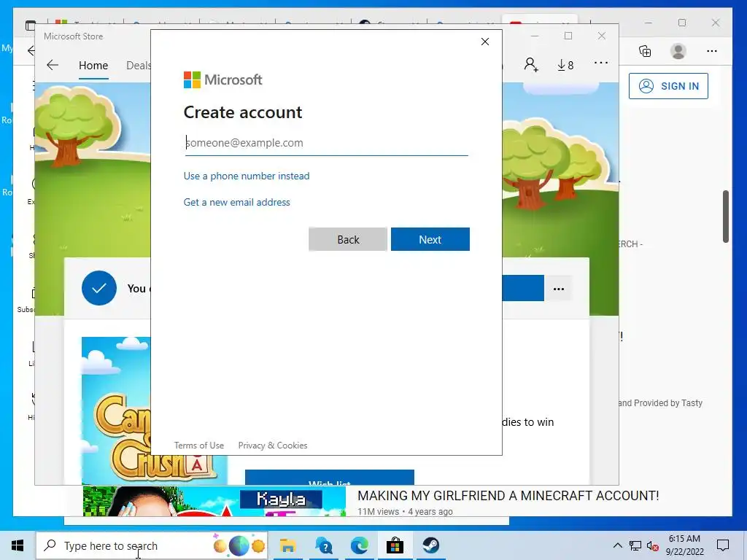The width and height of the screenshot is (747, 560).
Task: Click Get a new email address link
Action: (x=237, y=203)
